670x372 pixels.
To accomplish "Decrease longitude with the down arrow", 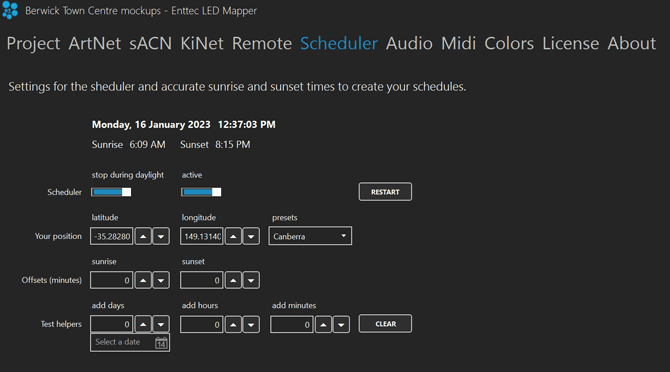I will pyautogui.click(x=251, y=236).
